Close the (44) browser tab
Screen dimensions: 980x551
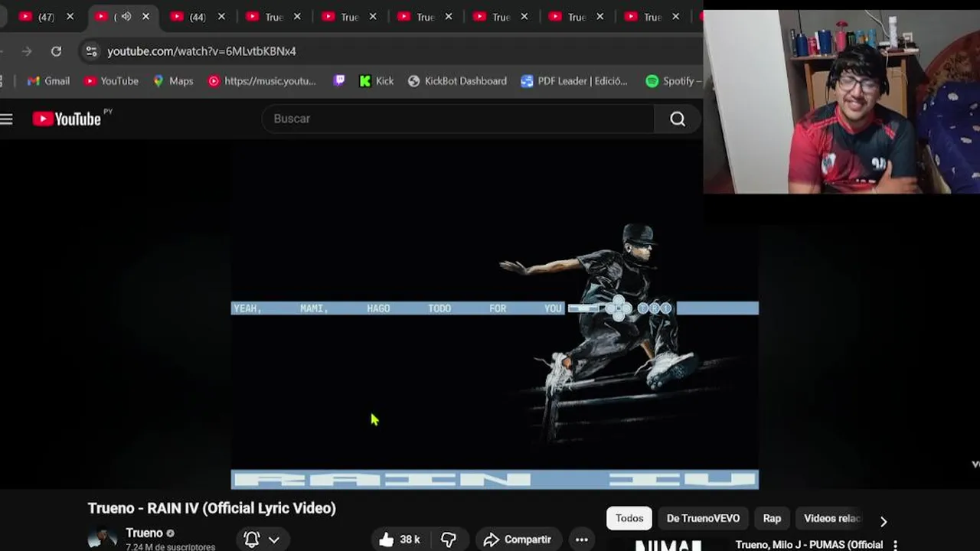(221, 17)
